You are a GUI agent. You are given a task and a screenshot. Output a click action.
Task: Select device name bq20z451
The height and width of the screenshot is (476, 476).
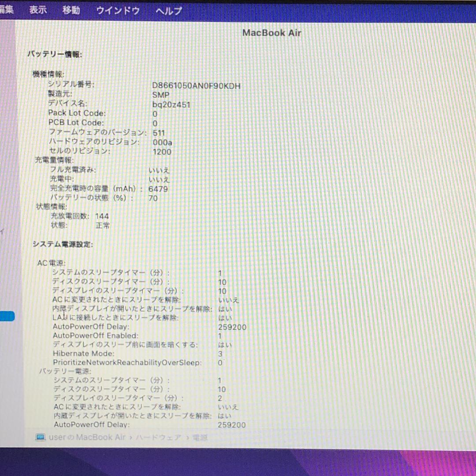(x=171, y=105)
